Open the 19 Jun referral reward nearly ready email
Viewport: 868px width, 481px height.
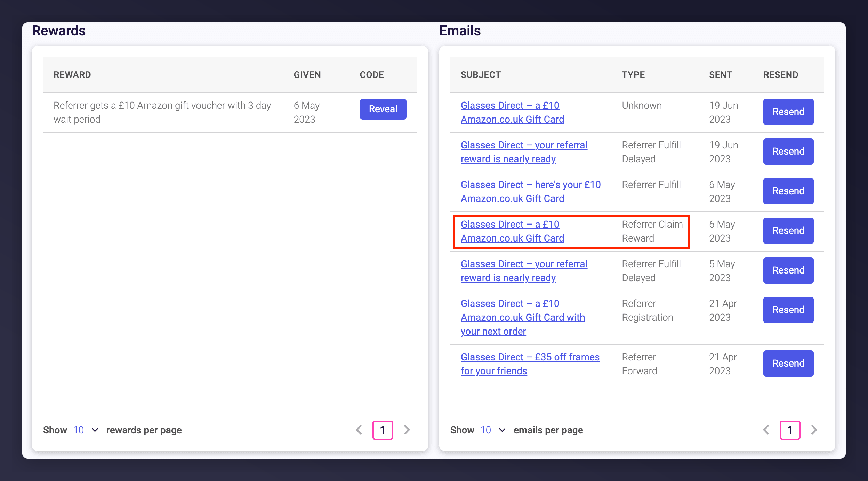(x=524, y=152)
